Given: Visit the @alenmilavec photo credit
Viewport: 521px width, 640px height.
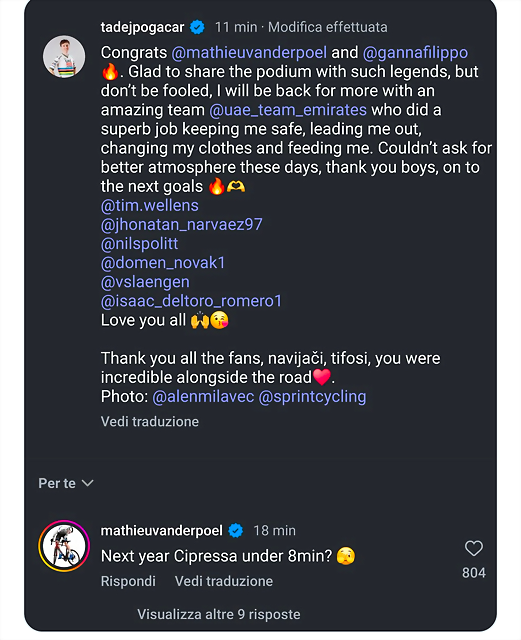Looking at the screenshot, I should pos(203,397).
